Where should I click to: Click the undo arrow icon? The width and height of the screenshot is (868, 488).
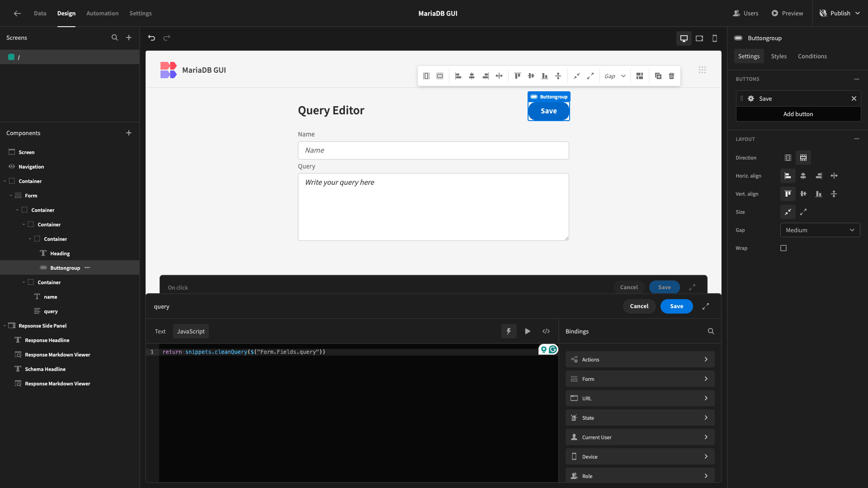pos(151,38)
